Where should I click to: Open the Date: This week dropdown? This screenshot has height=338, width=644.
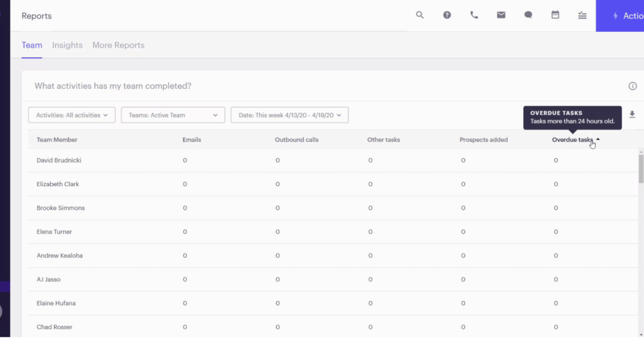(x=289, y=114)
